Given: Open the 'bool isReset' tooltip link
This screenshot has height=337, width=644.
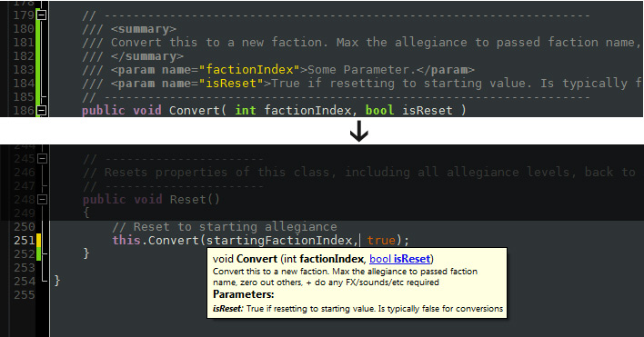Looking at the screenshot, I should pos(399,259).
